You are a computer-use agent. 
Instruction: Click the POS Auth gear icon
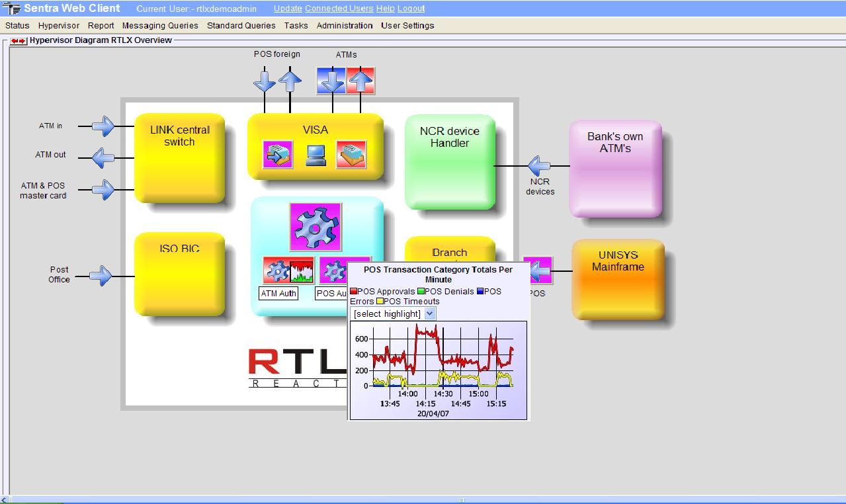click(333, 271)
